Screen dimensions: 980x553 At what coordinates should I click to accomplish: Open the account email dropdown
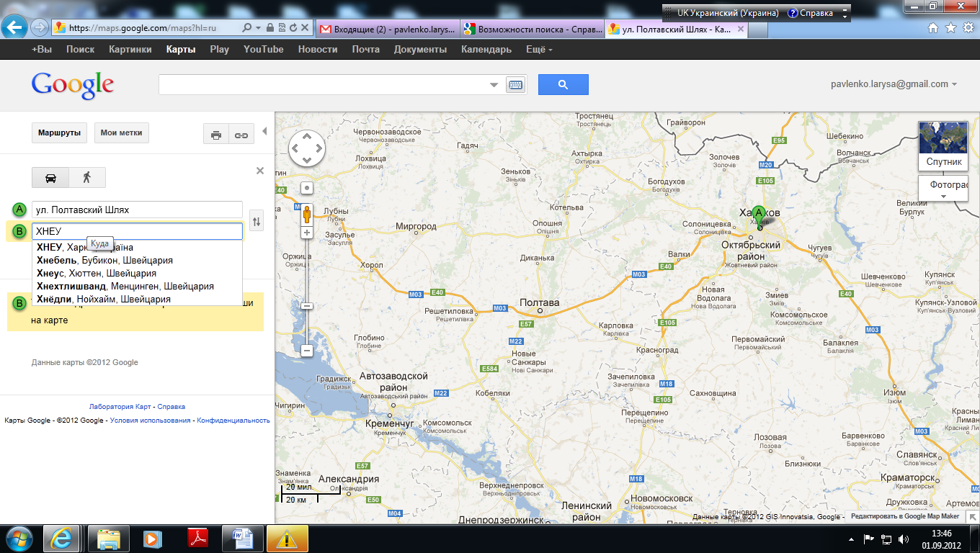pos(894,84)
